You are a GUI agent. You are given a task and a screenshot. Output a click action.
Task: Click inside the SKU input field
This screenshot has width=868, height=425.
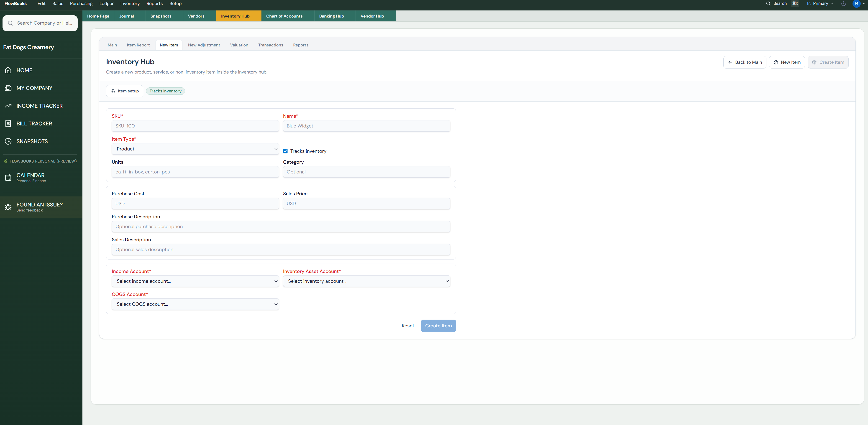tap(195, 126)
